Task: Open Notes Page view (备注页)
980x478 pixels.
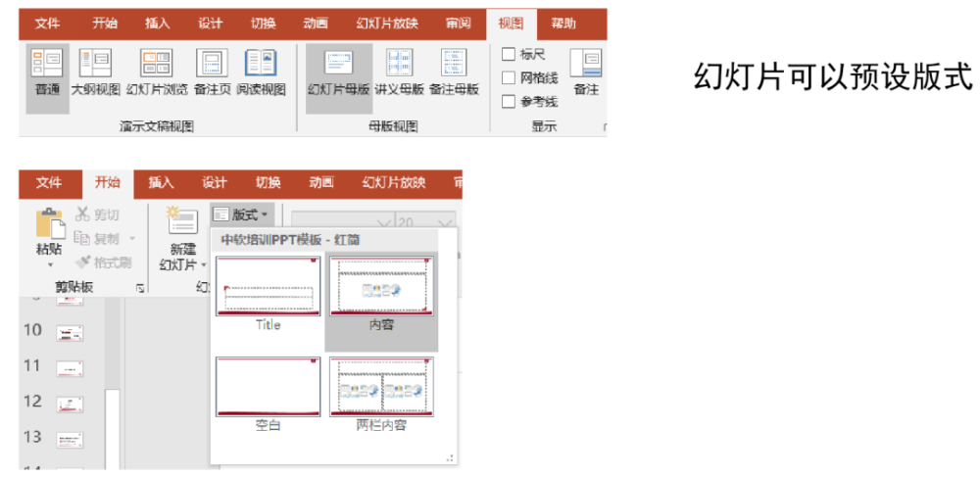Action: (x=212, y=73)
